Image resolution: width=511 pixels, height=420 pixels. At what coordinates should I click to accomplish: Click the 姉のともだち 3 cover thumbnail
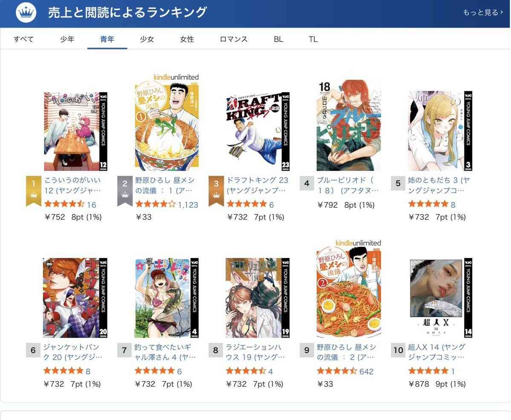(x=440, y=131)
